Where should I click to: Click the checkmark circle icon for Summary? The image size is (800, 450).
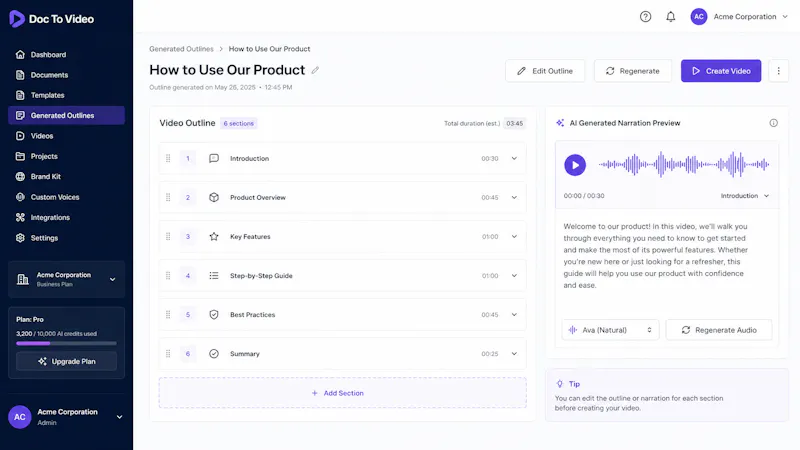214,354
